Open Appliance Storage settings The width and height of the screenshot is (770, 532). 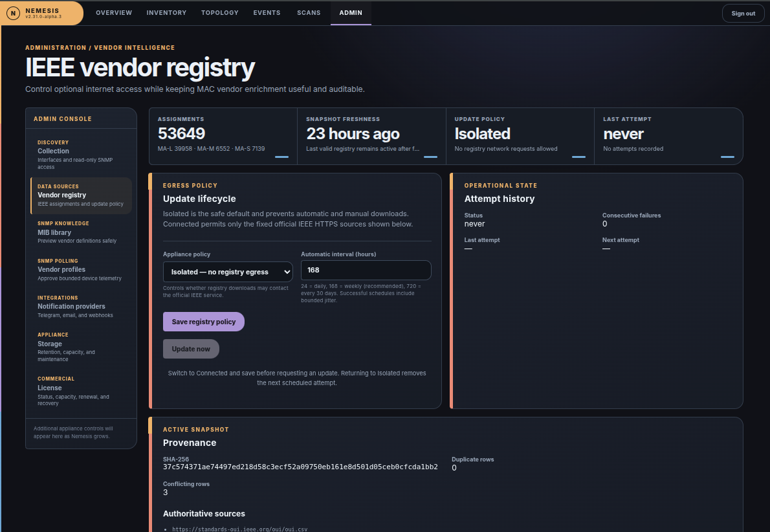click(x=81, y=347)
